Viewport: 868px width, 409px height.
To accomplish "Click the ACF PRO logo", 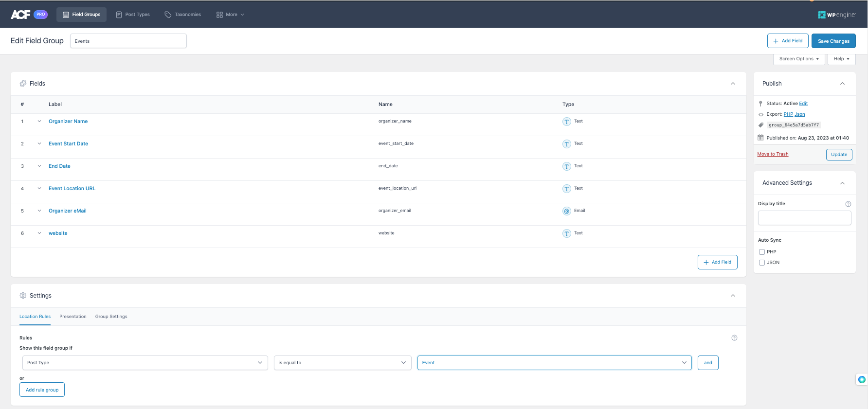I will [29, 15].
